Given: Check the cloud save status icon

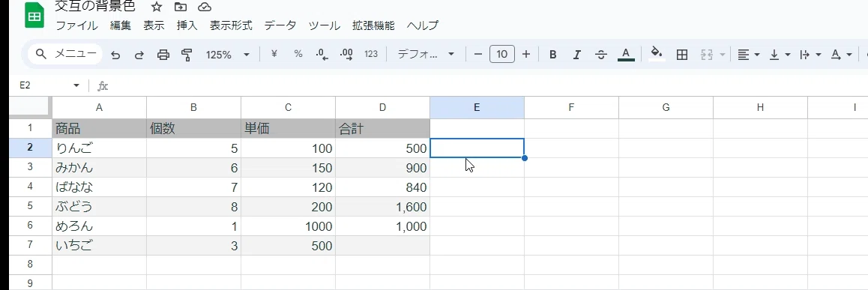Looking at the screenshot, I should coord(205,7).
